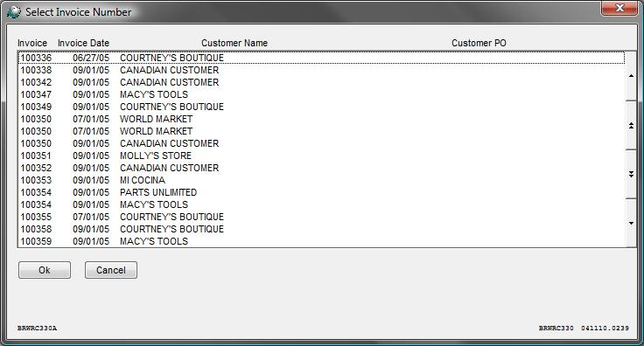This screenshot has width=644, height=346.
Task: Click the BRWRC330A program label
Action: (37, 328)
